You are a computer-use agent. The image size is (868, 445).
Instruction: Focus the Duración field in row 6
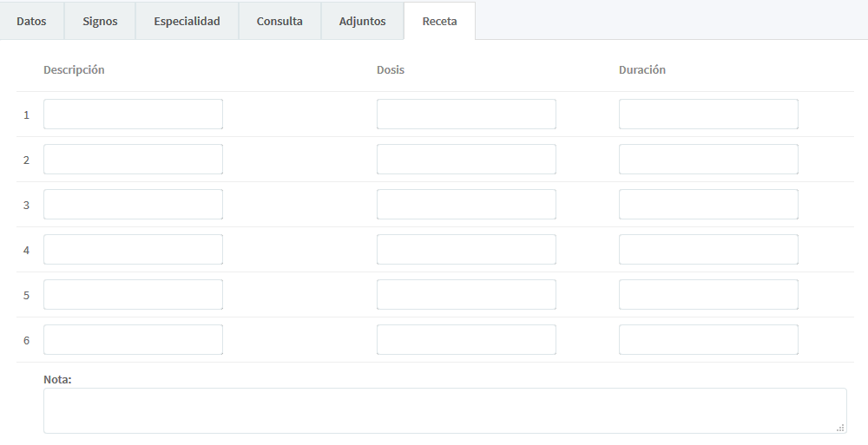point(708,340)
